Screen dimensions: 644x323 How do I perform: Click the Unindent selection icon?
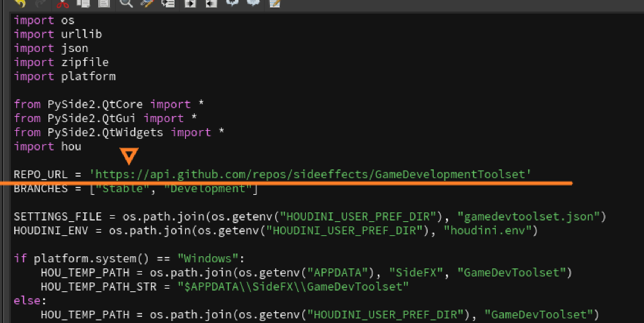point(211,3)
